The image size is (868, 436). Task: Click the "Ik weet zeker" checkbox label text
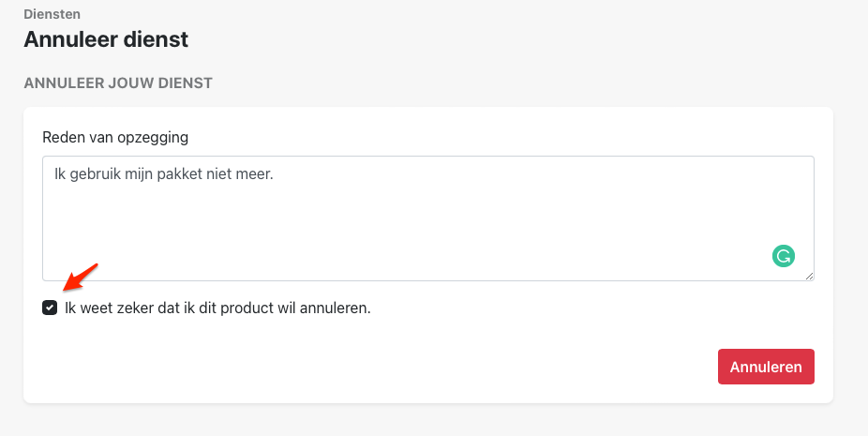(217, 308)
